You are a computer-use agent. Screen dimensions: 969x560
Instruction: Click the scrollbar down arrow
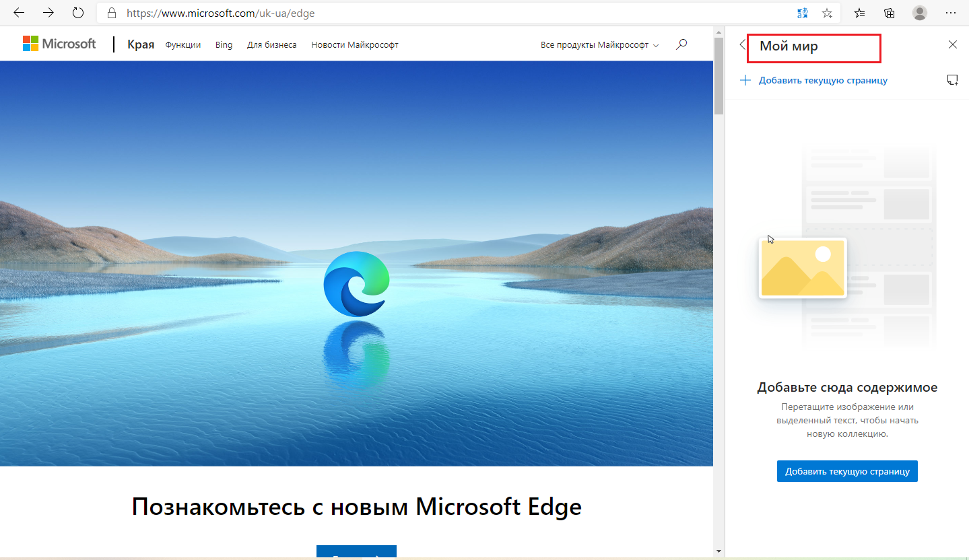pos(719,551)
